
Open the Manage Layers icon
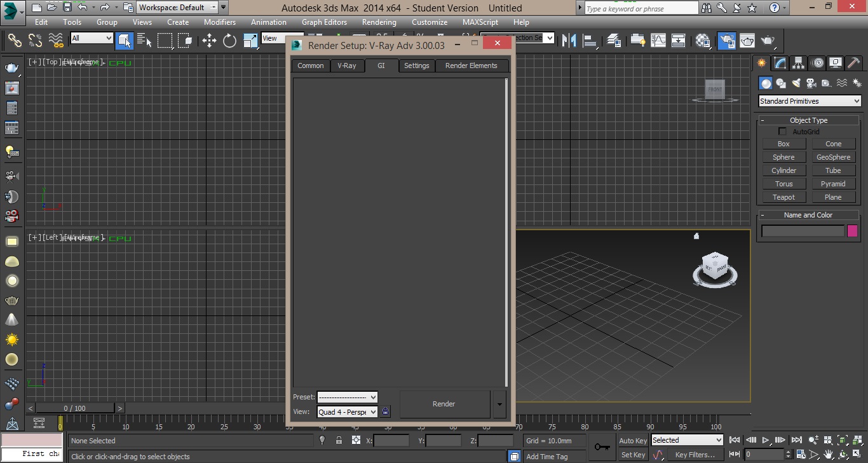(x=614, y=41)
